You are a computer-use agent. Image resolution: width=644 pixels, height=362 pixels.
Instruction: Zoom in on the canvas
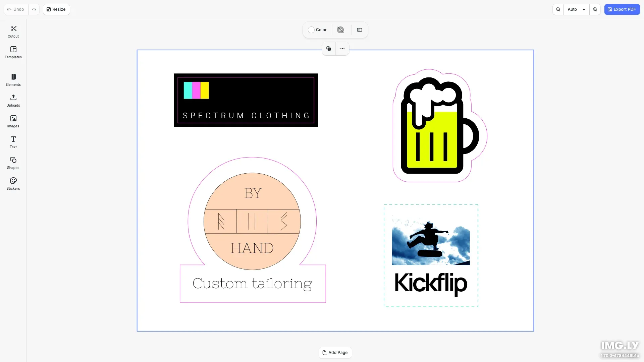pyautogui.click(x=595, y=9)
